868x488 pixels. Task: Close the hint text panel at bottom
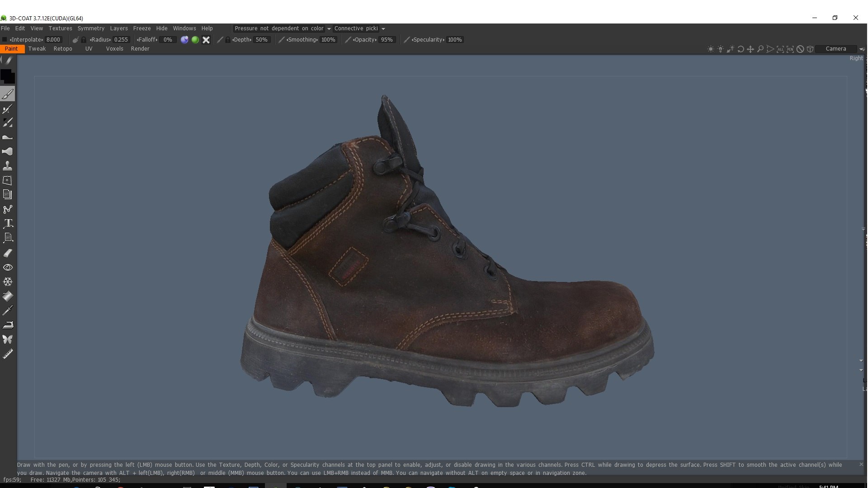861,465
